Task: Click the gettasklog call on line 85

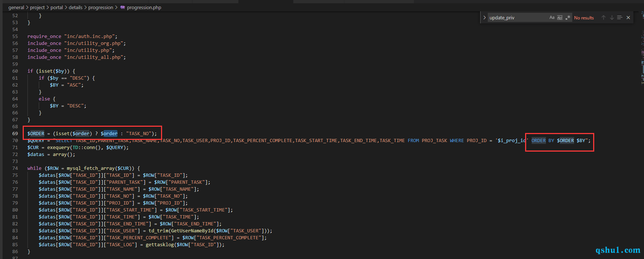Action: [160, 244]
